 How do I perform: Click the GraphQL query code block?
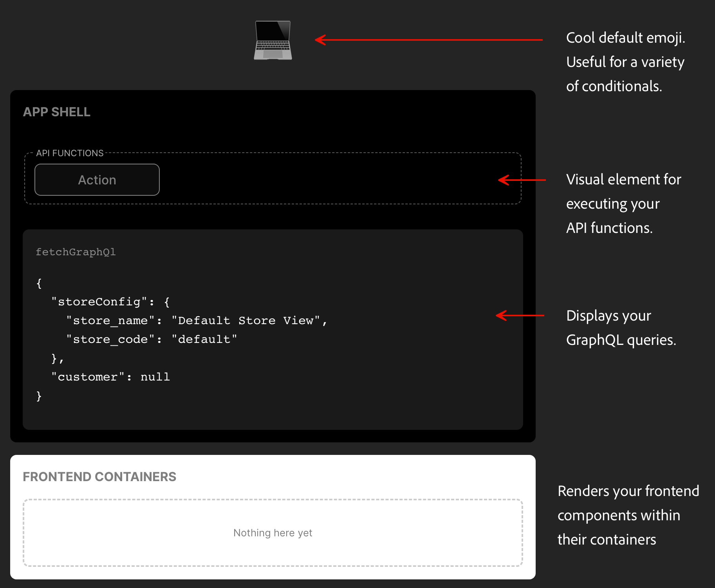(273, 329)
